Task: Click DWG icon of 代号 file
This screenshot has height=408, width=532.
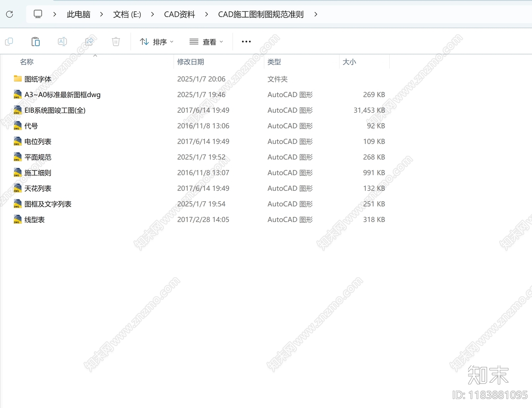Action: coord(18,126)
